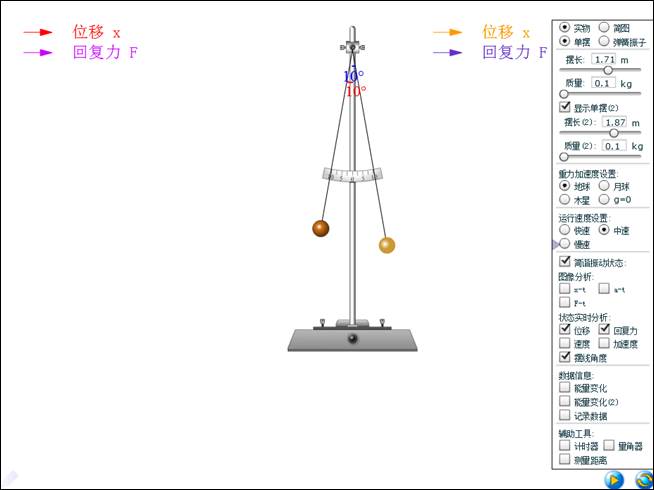654x490 pixels.
Task: Select 弹簧振子 radio option
Action: click(x=603, y=42)
